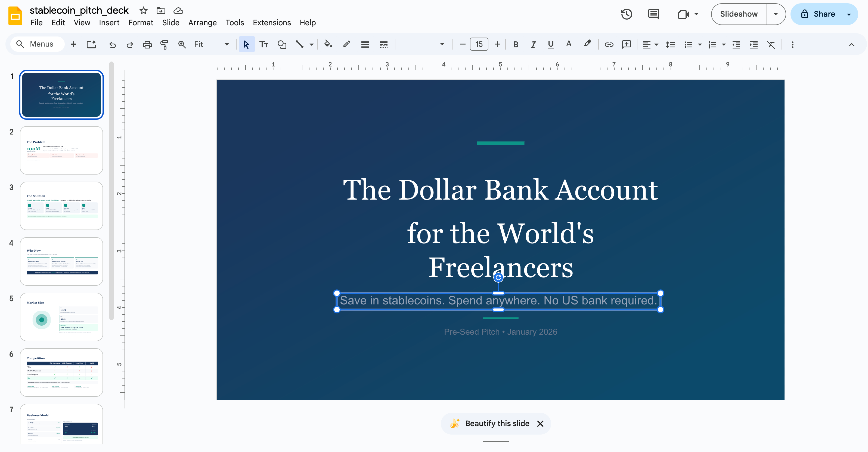
Task: Select the text box tool
Action: (x=264, y=45)
